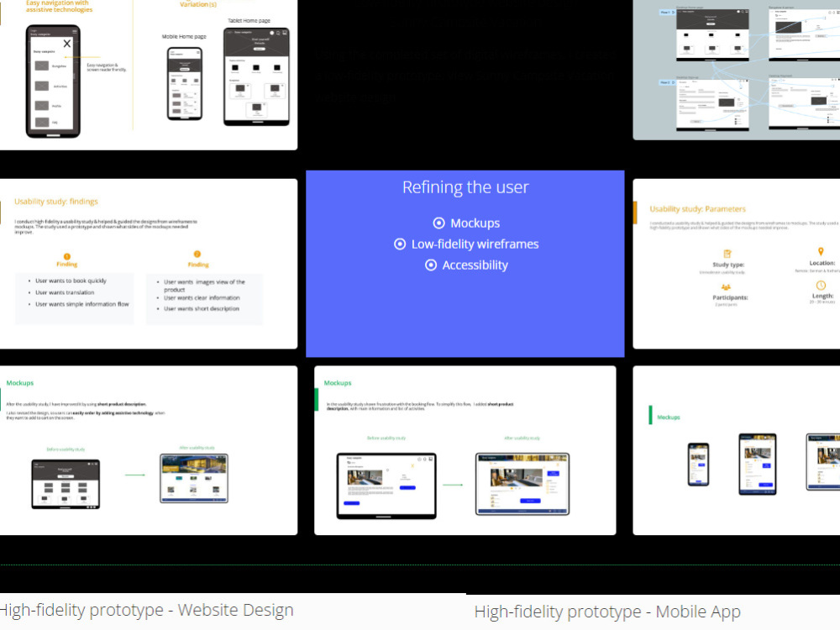
Task: Open Mockups slide with desktop wireframe comparison
Action: click(x=149, y=450)
